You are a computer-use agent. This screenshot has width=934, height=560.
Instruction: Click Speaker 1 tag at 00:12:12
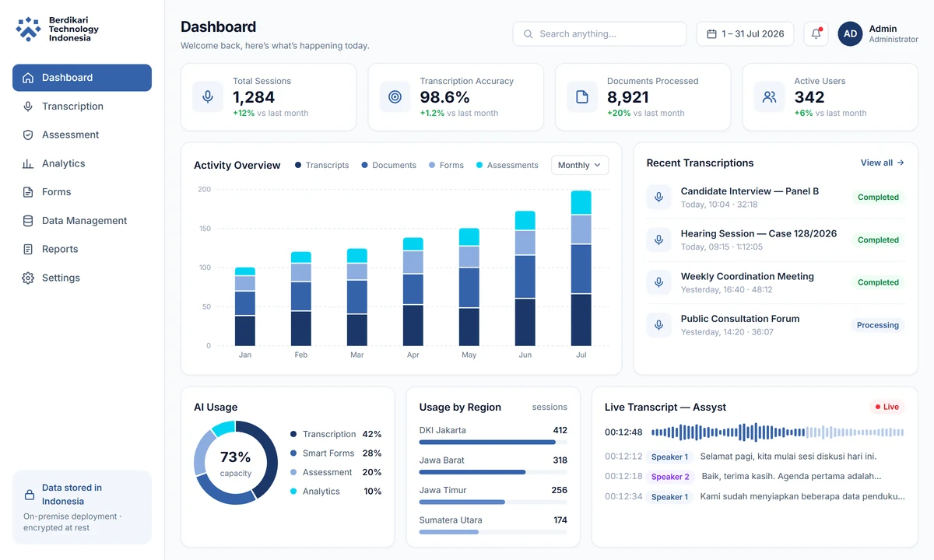click(x=670, y=457)
